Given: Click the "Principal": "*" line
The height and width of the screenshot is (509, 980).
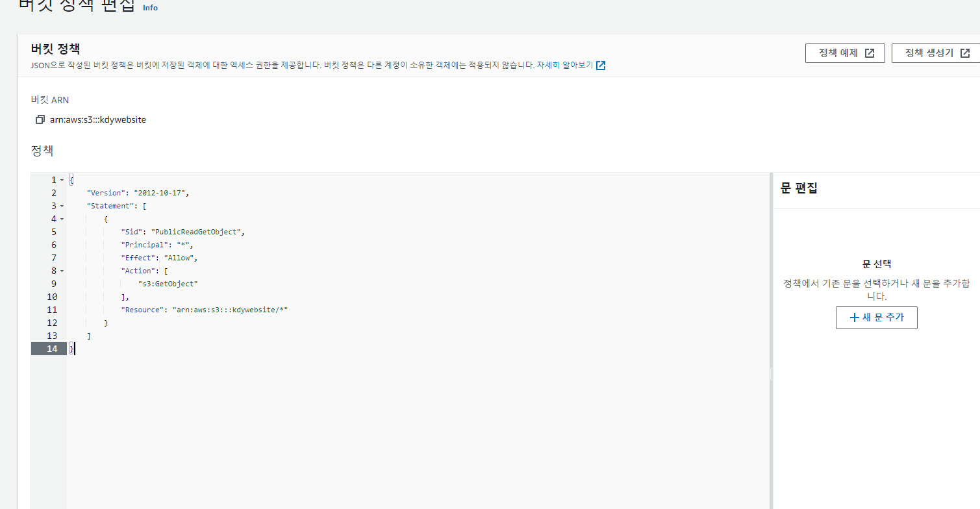Looking at the screenshot, I should (x=157, y=245).
